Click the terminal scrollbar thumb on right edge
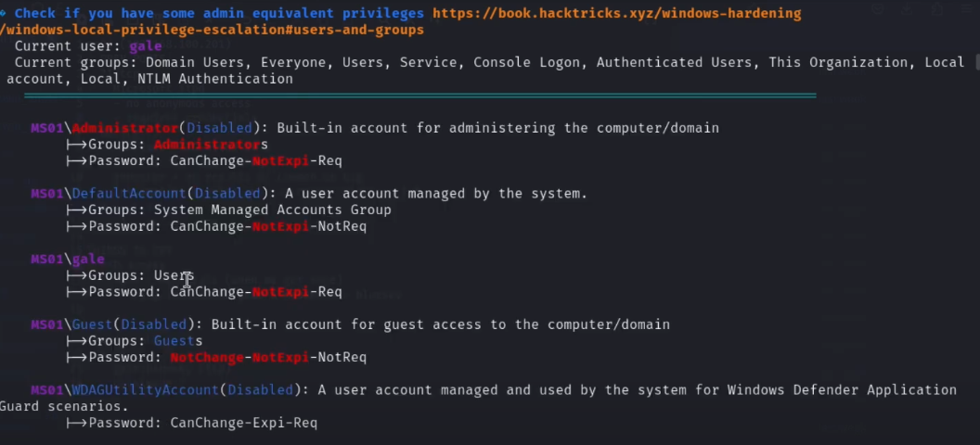The image size is (980, 445). [975, 62]
